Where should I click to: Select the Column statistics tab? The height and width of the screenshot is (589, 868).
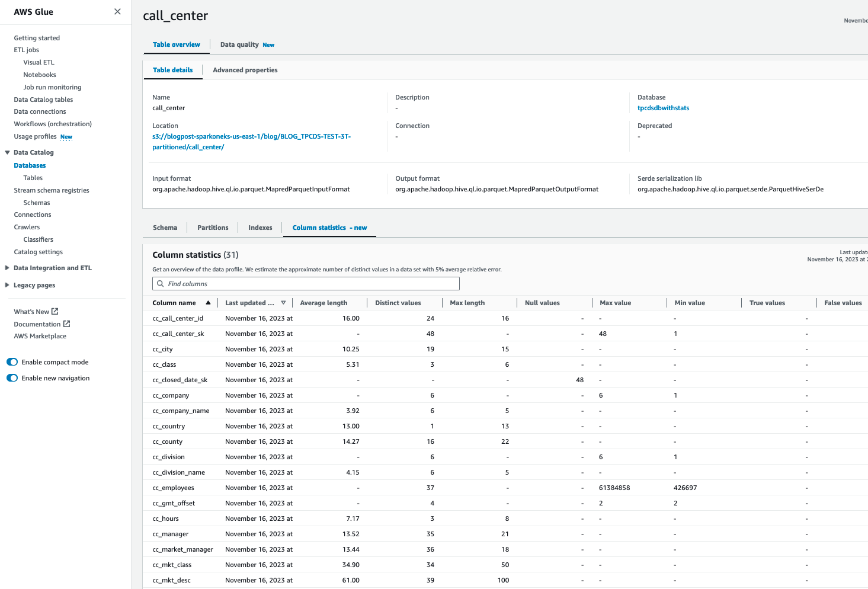coord(329,228)
